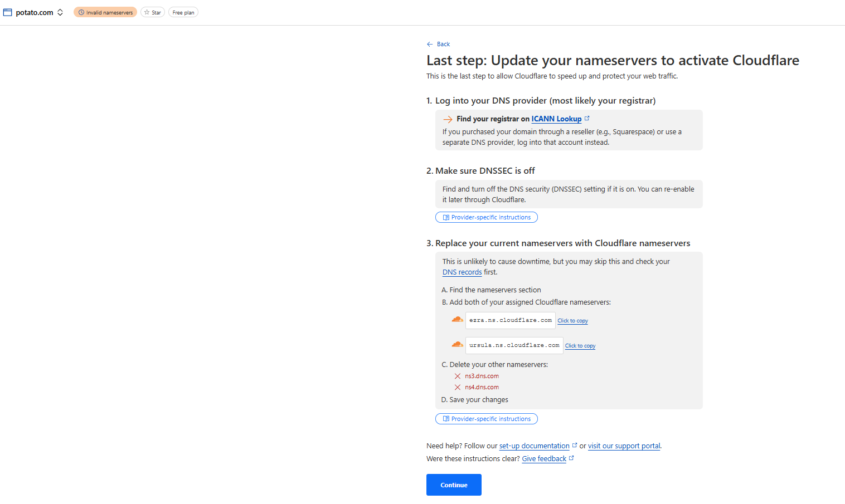Open the ICANN Lookup link
This screenshot has width=845, height=504.
[556, 119]
